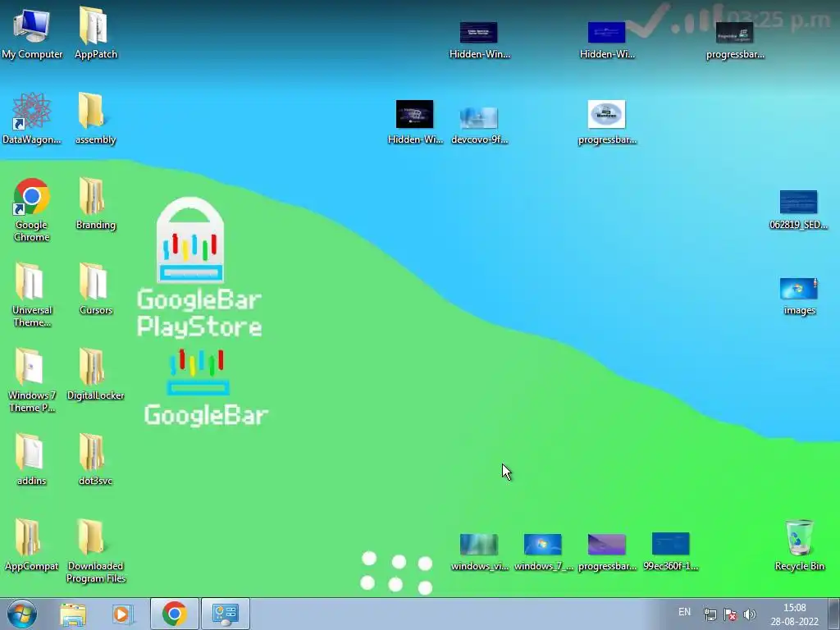The image size is (840, 630).
Task: Click the volume speaker tray icon
Action: click(x=750, y=614)
